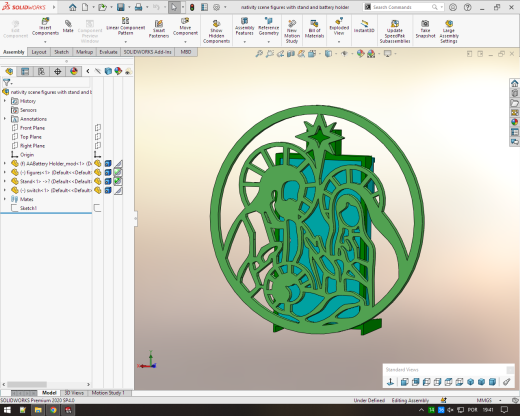Open Linear Component Pattern dropdown arrow

tap(126, 42)
